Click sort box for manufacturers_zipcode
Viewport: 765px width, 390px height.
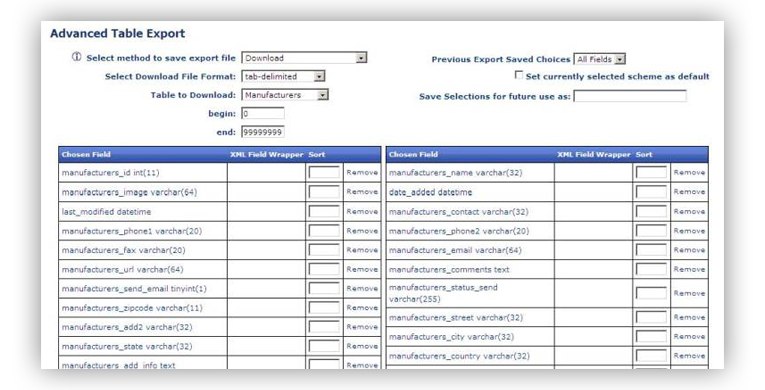(324, 308)
